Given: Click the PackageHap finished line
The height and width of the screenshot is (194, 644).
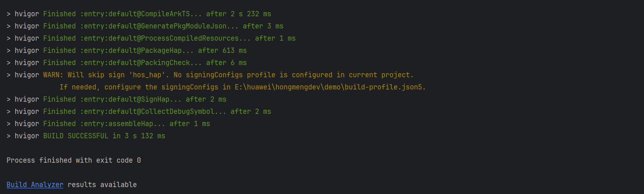Looking at the screenshot, I should (x=127, y=50).
